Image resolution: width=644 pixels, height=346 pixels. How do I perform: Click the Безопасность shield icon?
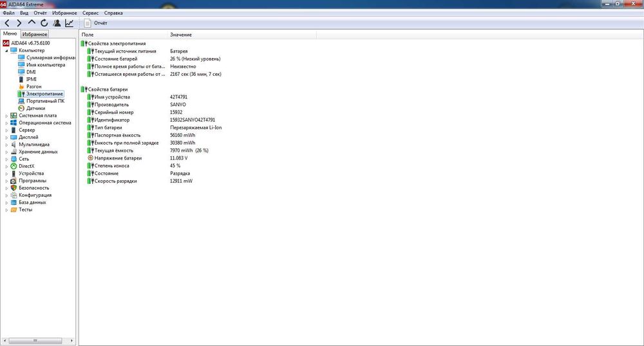(14, 188)
